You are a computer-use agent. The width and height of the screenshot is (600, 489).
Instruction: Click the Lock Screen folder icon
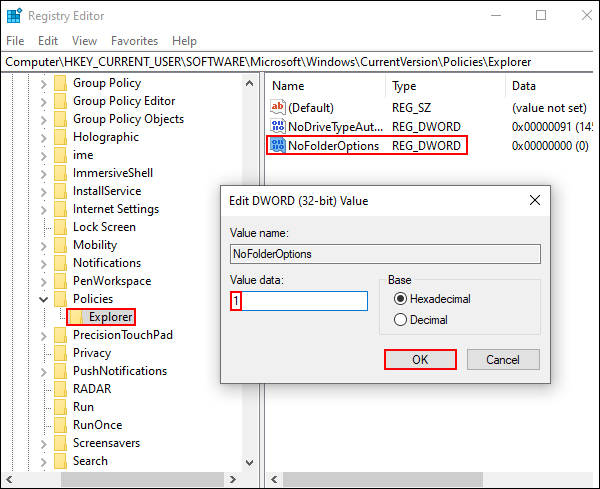point(60,227)
